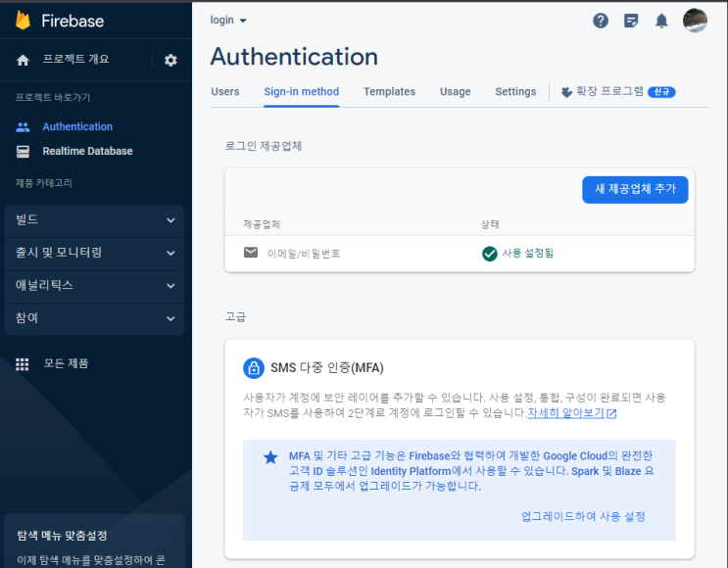Image resolution: width=728 pixels, height=568 pixels.
Task: Open project settings gear icon
Action: pos(170,61)
